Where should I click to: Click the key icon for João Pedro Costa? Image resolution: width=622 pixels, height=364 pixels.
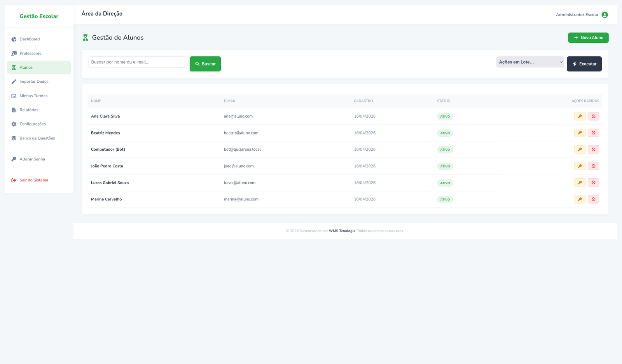[x=580, y=166]
